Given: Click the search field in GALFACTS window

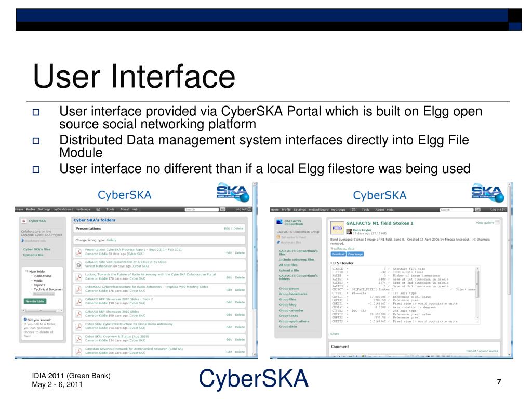Looking at the screenshot, I should tap(456, 210).
